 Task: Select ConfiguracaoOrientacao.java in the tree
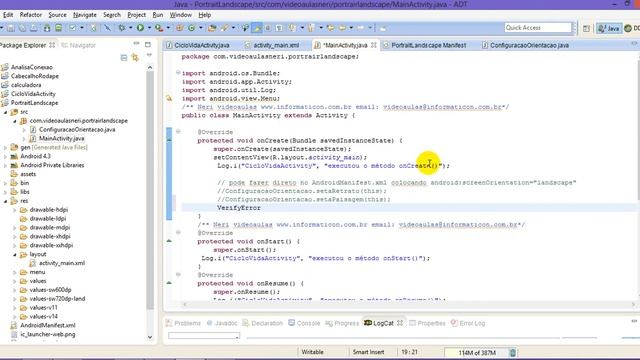pos(77,129)
